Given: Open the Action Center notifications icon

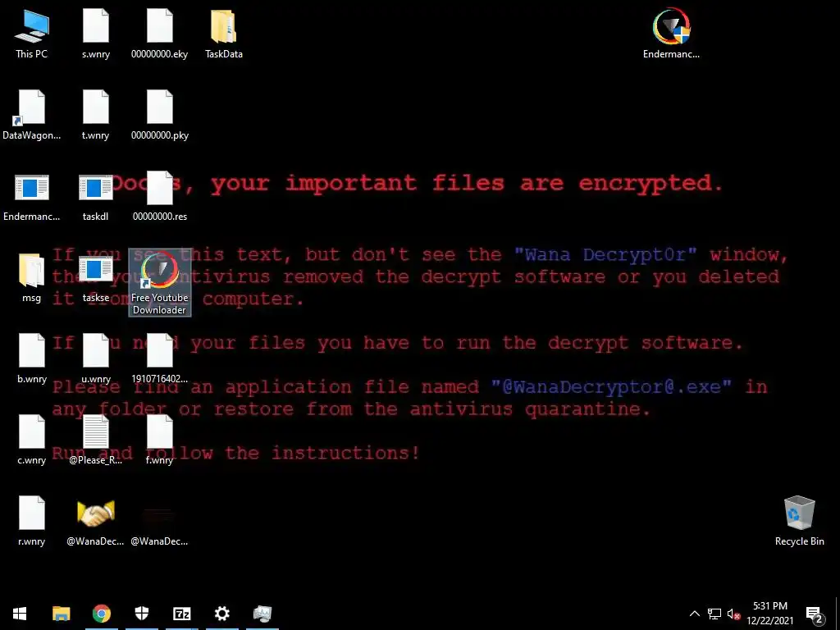Looking at the screenshot, I should (815, 614).
